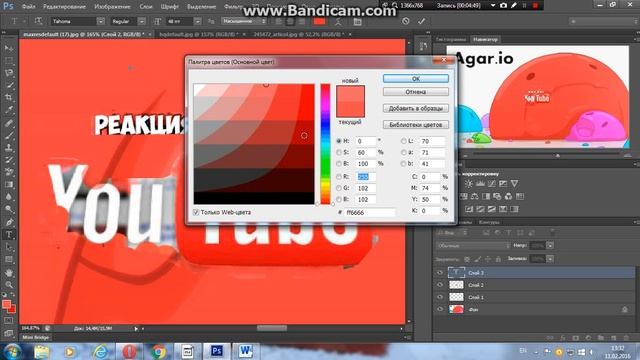Image resolution: width=640 pixels, height=360 pixels.
Task: Select the Zoom tool in toolbox
Action: 9,284
